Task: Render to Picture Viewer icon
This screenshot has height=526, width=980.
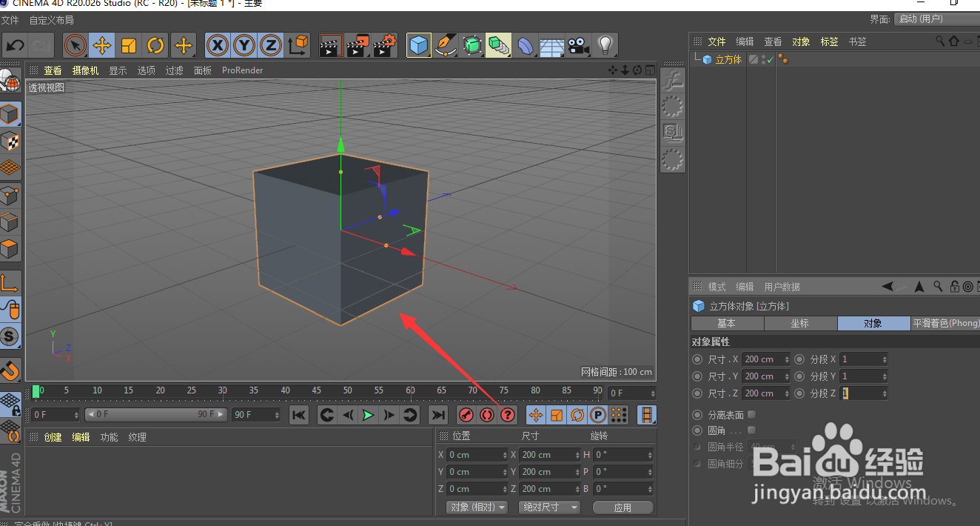Action: (x=358, y=45)
